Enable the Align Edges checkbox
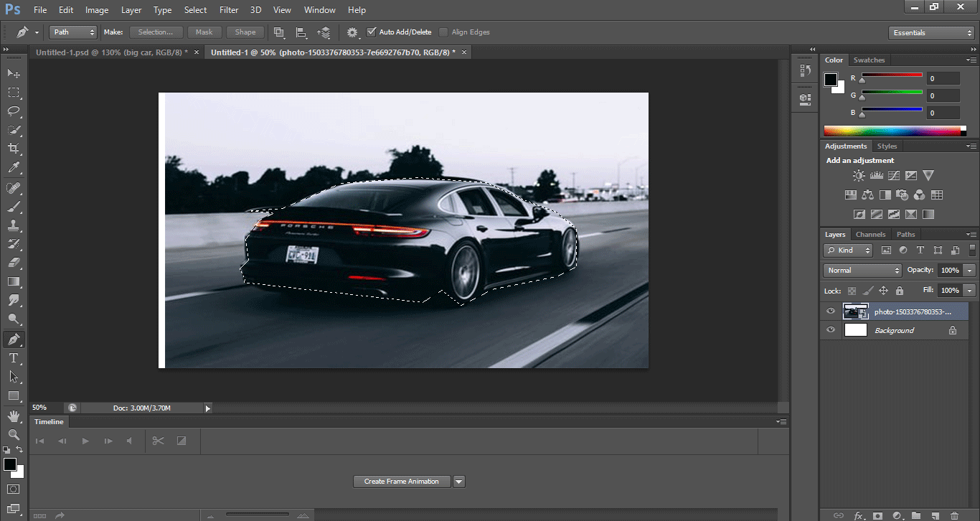This screenshot has height=521, width=980. 443,32
